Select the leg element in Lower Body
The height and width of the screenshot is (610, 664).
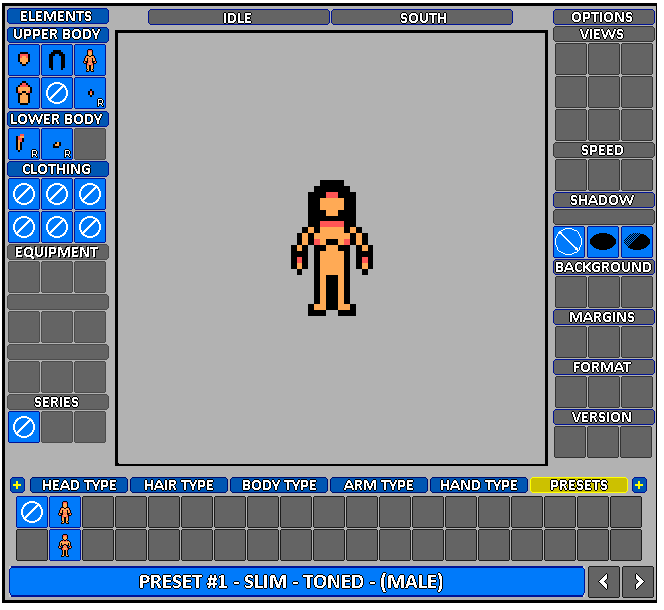[x=24, y=144]
